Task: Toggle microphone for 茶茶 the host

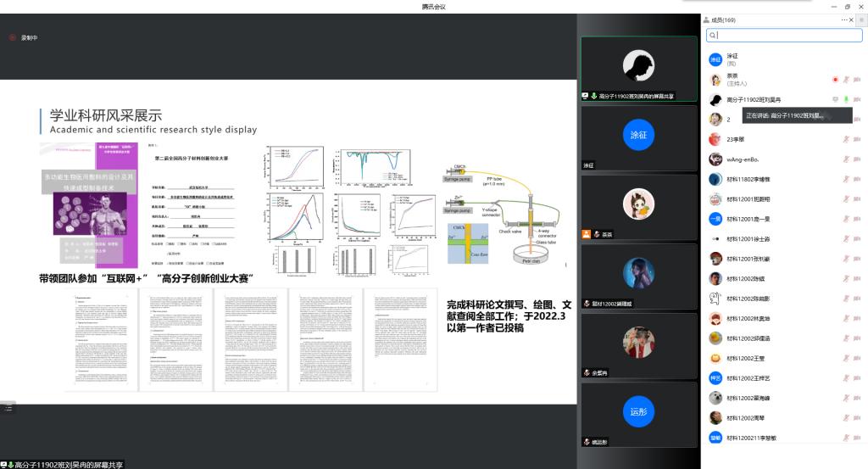Action: pyautogui.click(x=845, y=80)
